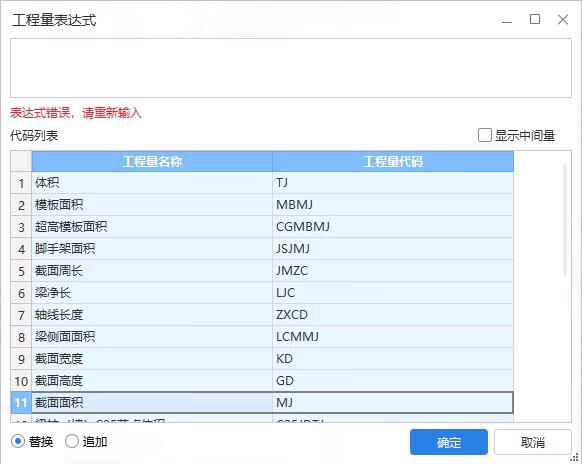Select the TJ code cell

coord(393,183)
